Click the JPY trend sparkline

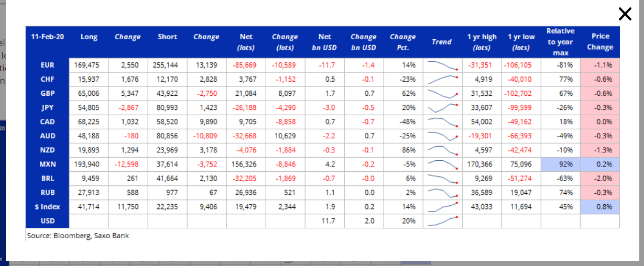click(443, 108)
